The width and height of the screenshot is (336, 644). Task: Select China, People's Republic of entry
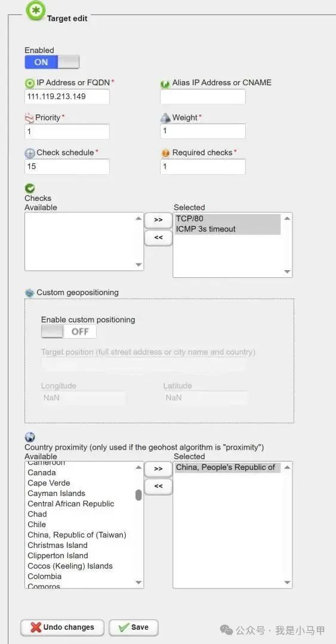pyautogui.click(x=228, y=467)
